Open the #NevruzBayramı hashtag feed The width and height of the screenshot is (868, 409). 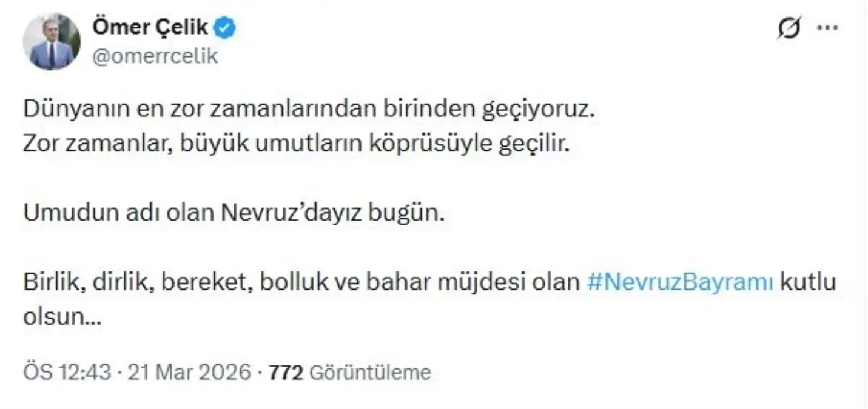(x=680, y=281)
